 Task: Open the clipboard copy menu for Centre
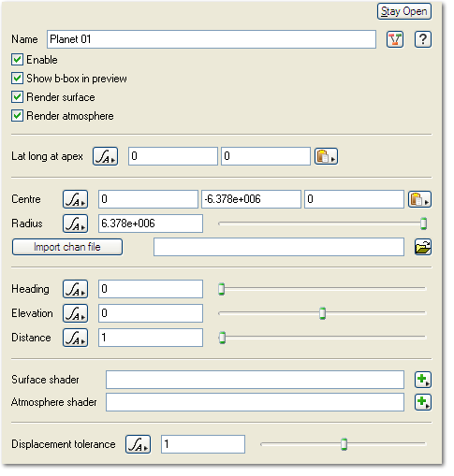tap(419, 199)
